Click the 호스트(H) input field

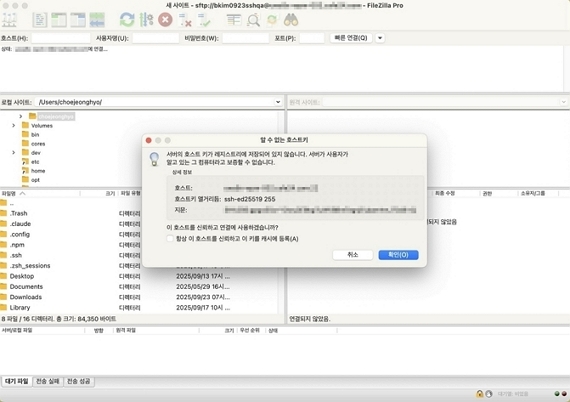[x=61, y=38]
